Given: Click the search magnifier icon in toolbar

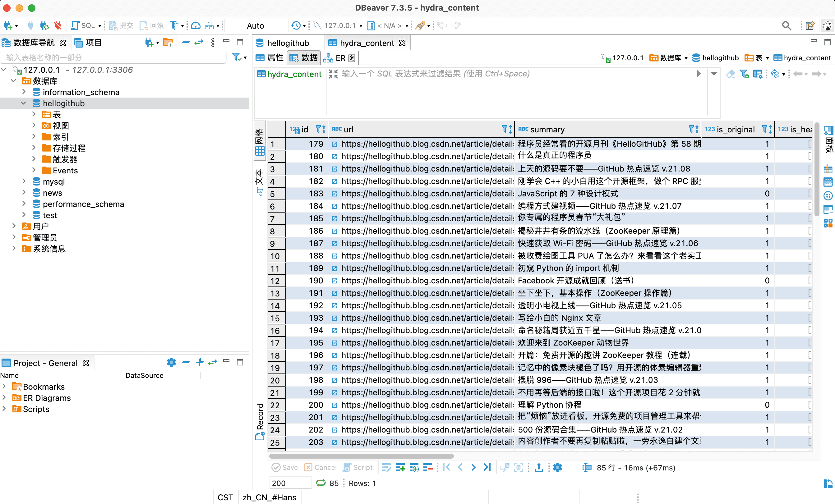Looking at the screenshot, I should 786,26.
